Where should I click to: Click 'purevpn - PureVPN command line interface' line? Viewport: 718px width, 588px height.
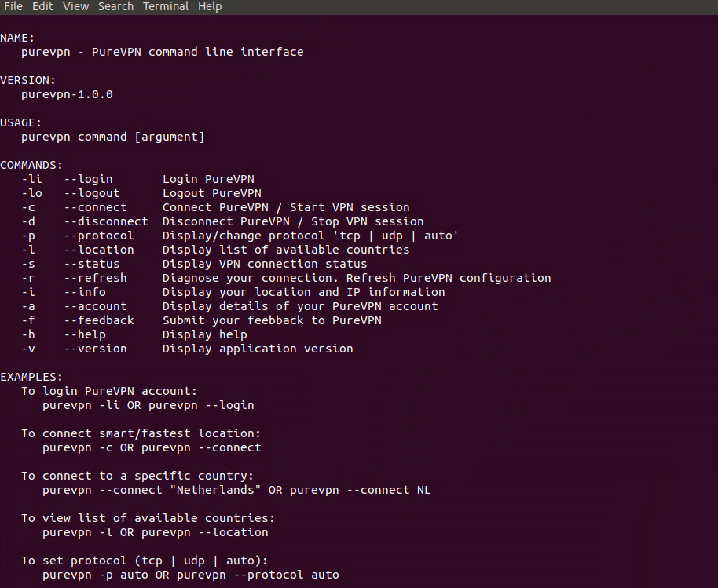(162, 52)
